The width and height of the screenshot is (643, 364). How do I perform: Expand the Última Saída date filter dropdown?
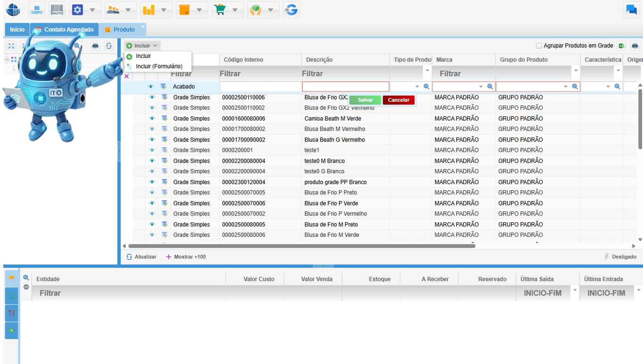(575, 290)
